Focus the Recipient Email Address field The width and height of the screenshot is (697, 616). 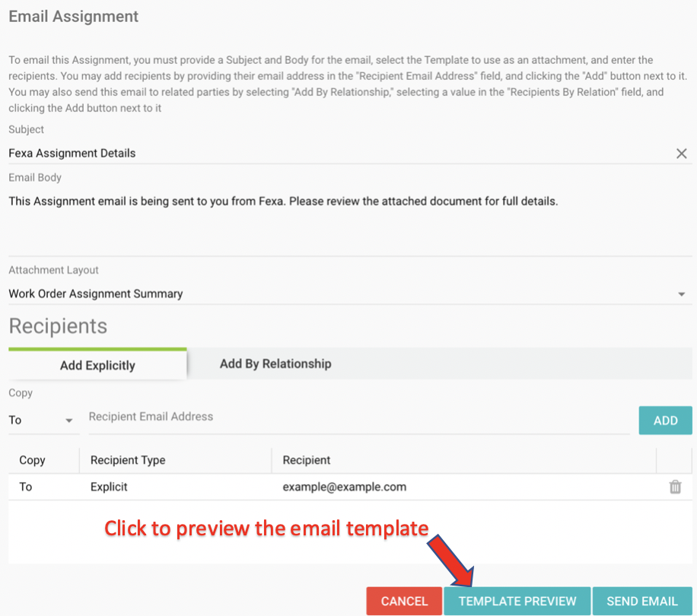tap(358, 417)
